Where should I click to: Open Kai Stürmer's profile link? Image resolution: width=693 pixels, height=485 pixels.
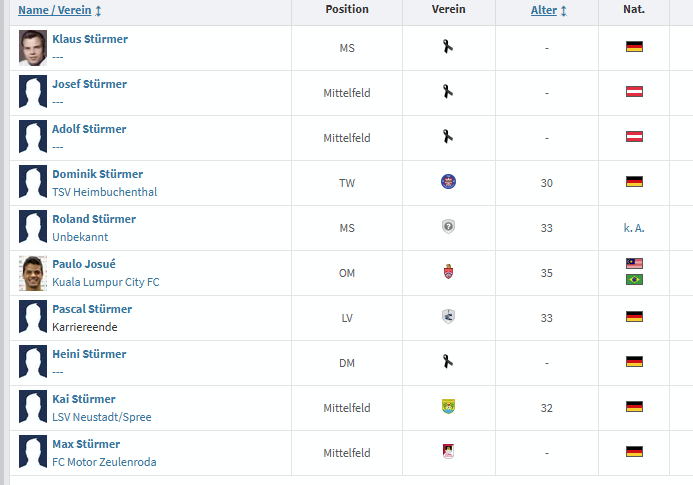84,399
